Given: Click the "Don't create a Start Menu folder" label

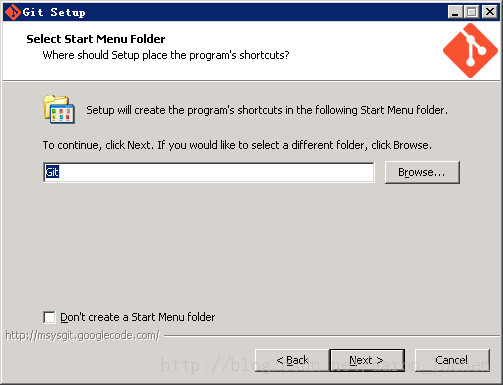Looking at the screenshot, I should click(x=137, y=317).
